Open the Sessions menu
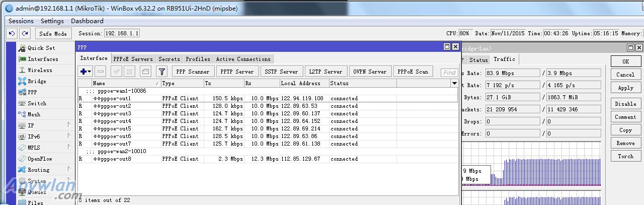This screenshot has height=205, width=644. click(x=21, y=21)
